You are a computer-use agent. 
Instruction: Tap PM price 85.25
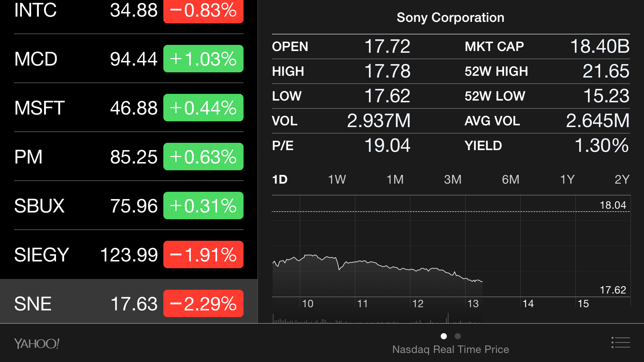(x=134, y=157)
